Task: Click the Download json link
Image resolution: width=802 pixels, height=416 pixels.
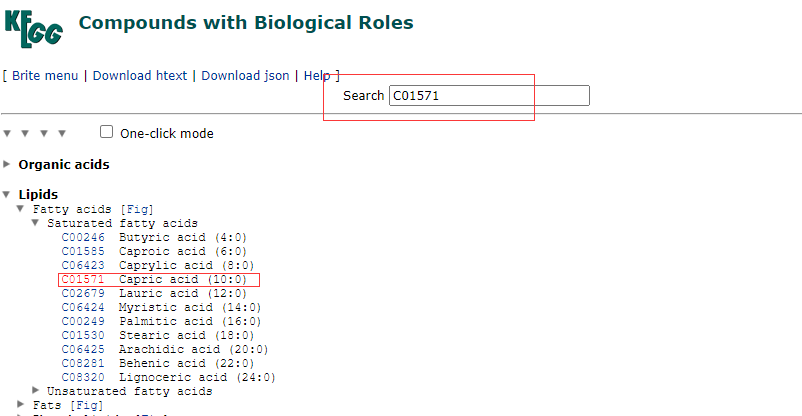Action: pyautogui.click(x=245, y=76)
